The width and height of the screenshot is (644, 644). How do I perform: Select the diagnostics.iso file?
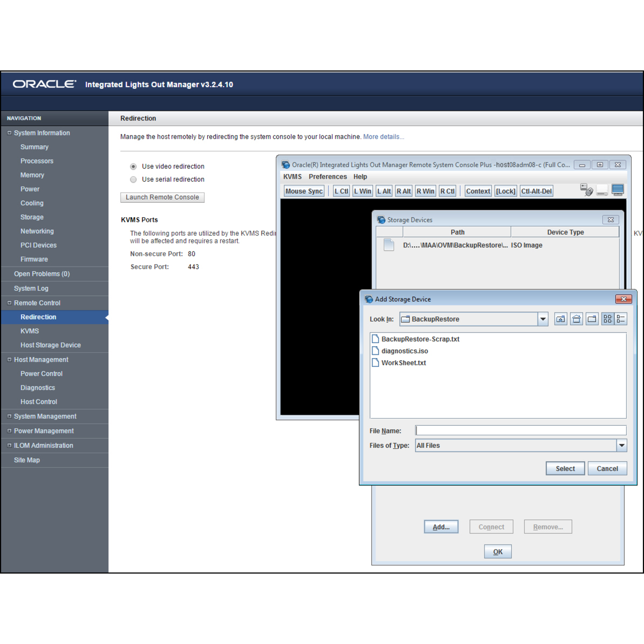(405, 351)
